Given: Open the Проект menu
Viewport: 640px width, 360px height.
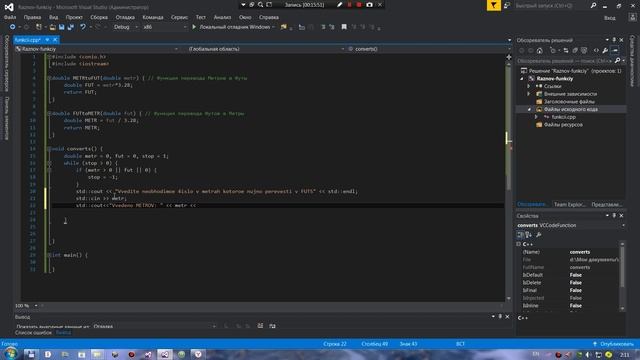Looking at the screenshot, I should click(x=74, y=17).
